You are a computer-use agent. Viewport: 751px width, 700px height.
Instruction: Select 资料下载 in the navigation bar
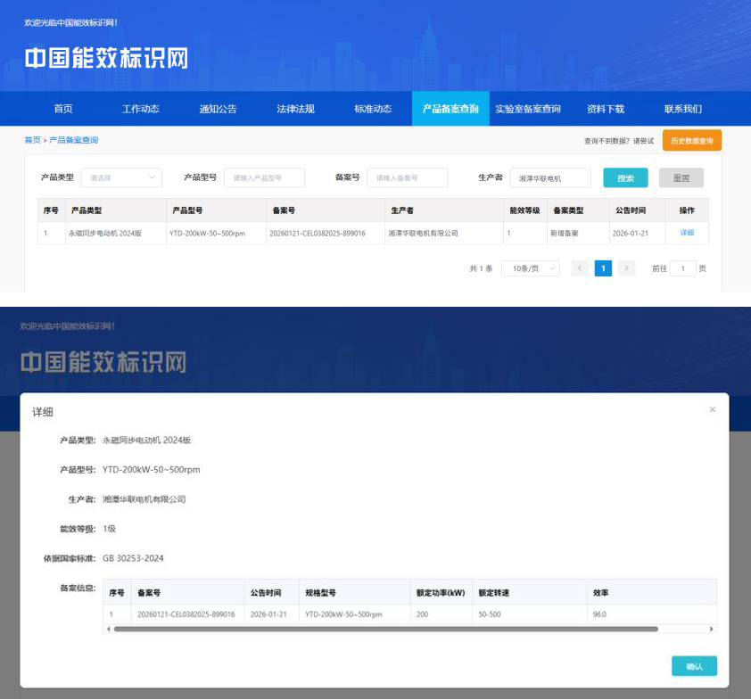606,109
